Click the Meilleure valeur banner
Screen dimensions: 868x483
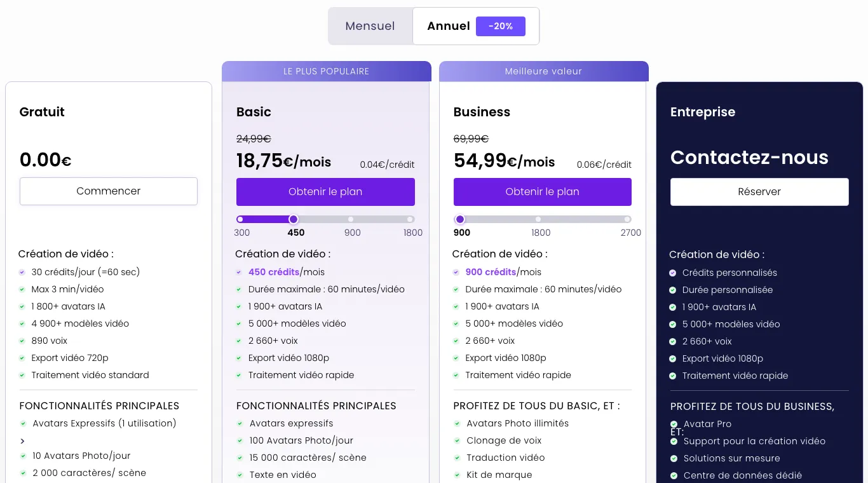544,71
